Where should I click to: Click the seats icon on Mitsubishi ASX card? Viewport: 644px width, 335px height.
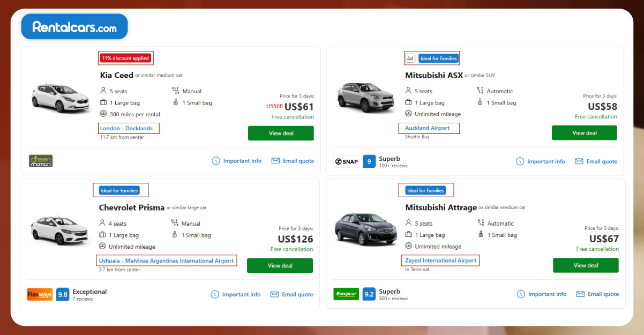tap(408, 91)
